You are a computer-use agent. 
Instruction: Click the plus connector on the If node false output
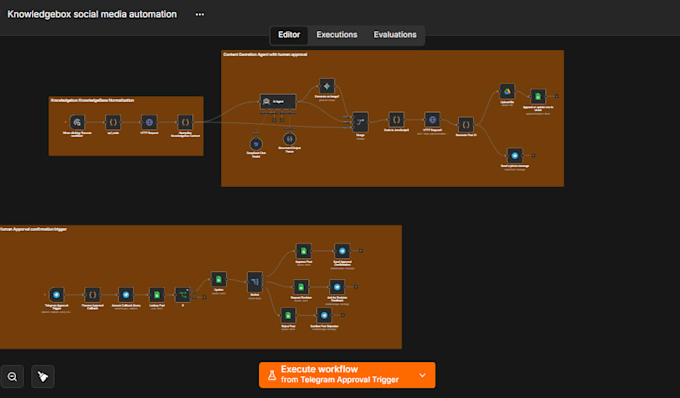204,297
